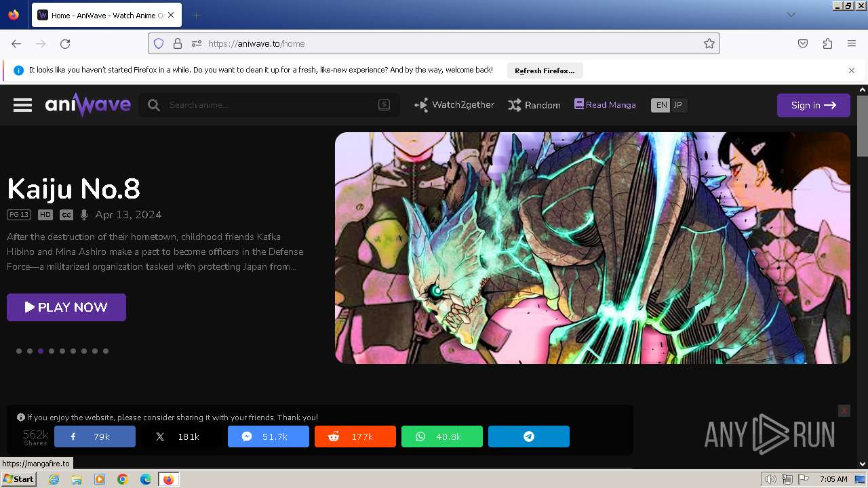Open Chrome from taskbar

[x=123, y=479]
